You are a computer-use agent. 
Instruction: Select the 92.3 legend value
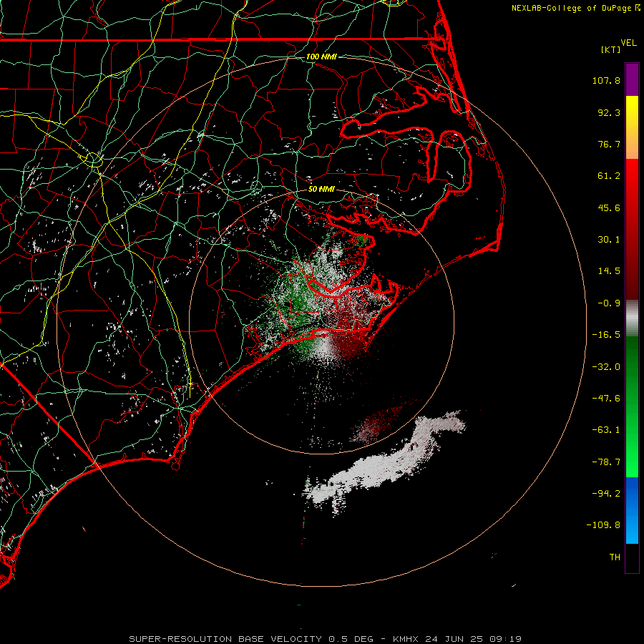pyautogui.click(x=609, y=112)
